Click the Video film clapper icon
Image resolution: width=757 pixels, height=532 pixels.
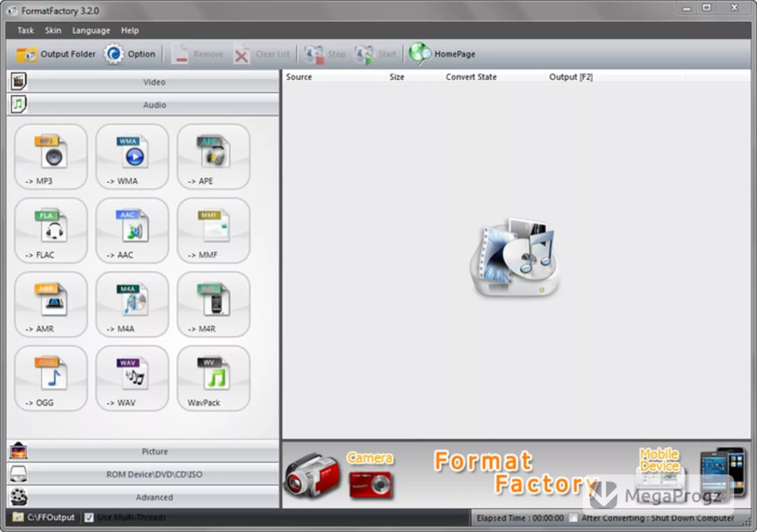click(18, 82)
